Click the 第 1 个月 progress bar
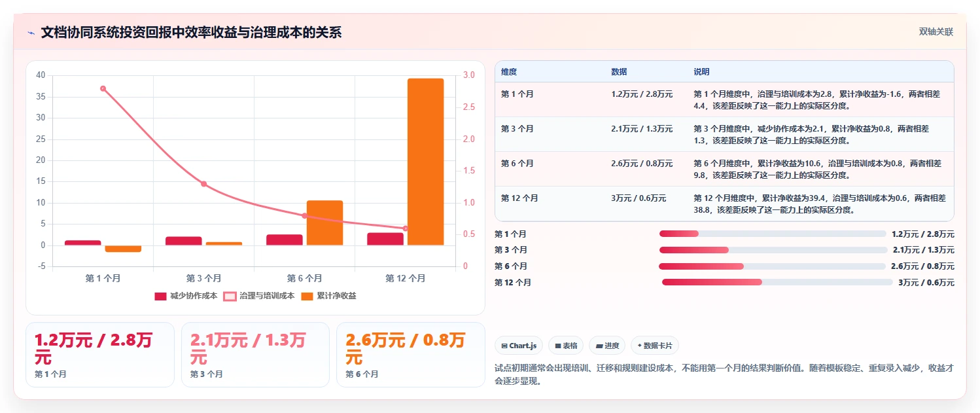Screen dimensions: 980x413 pyautogui.click(x=772, y=234)
